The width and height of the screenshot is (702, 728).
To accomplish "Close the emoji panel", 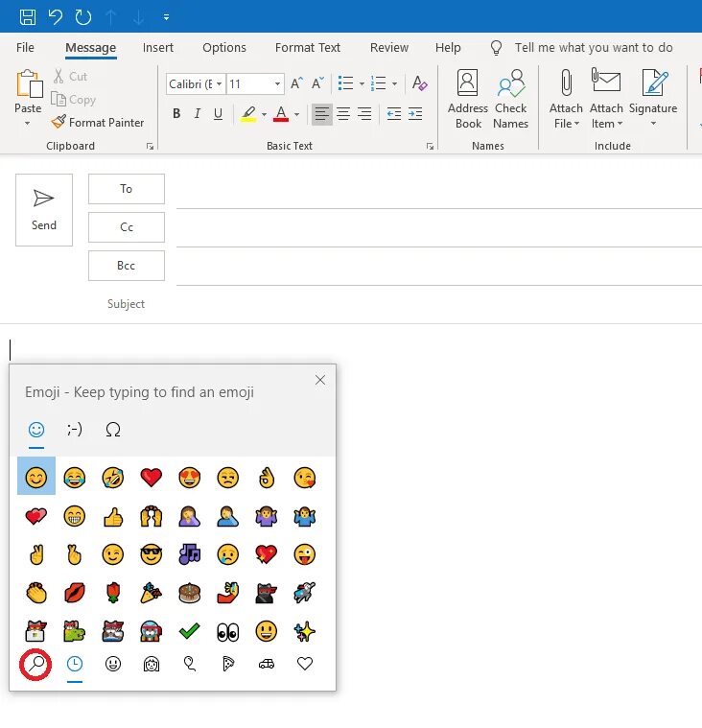I will 320,380.
